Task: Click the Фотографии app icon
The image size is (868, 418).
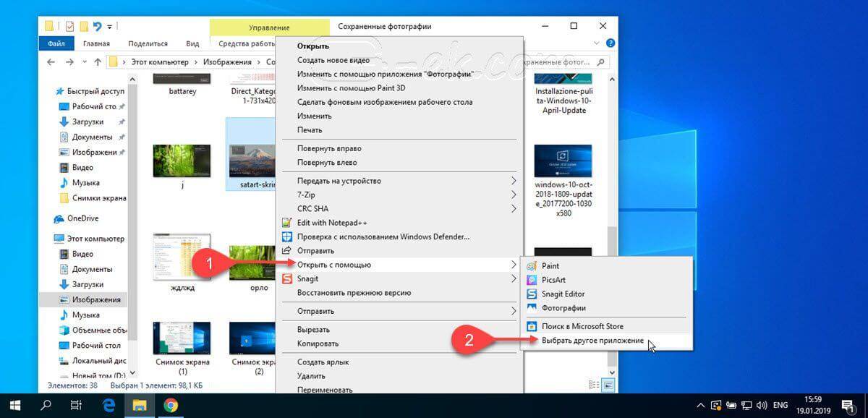Action: [x=532, y=308]
